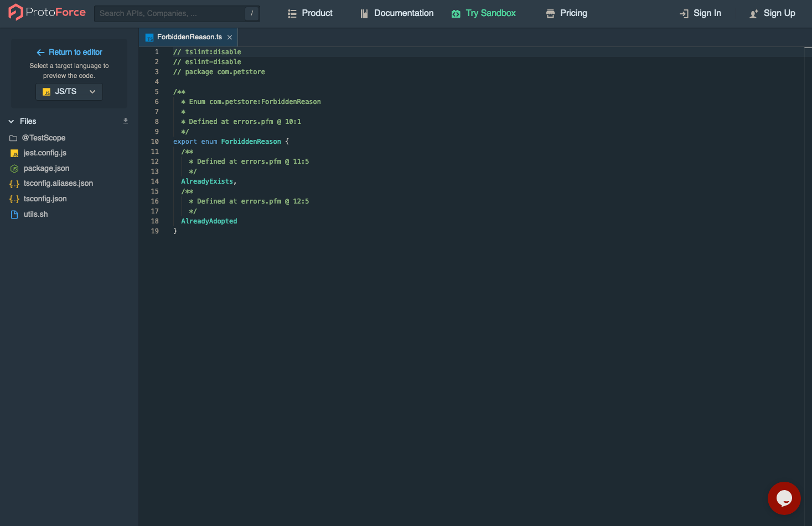Open the Product menu
The width and height of the screenshot is (812, 526).
tap(310, 13)
